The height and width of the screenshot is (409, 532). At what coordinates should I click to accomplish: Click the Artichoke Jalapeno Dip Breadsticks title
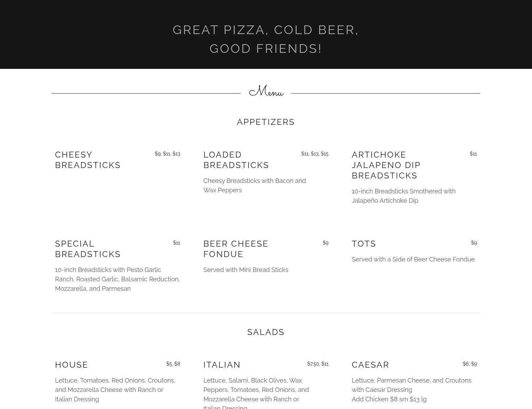coord(386,165)
